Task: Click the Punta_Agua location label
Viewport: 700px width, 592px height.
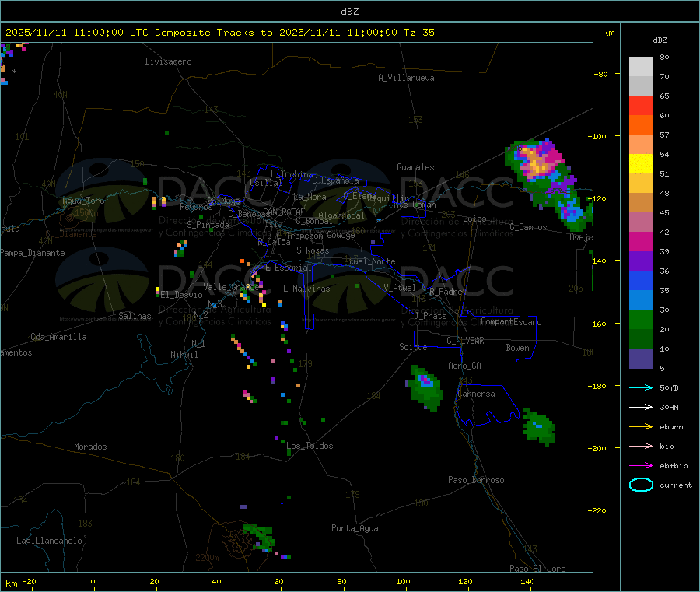Action: 355,528
